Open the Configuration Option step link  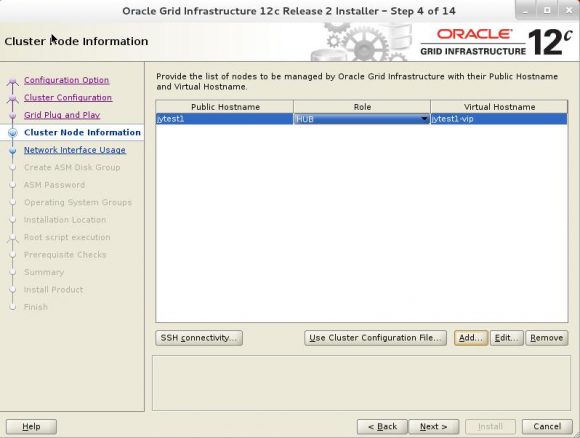pos(67,80)
